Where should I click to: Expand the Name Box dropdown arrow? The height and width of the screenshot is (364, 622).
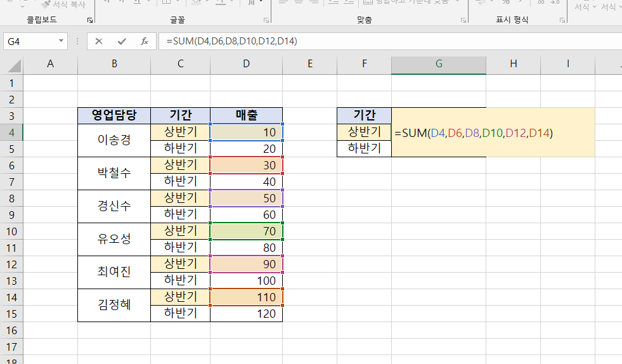pos(61,41)
